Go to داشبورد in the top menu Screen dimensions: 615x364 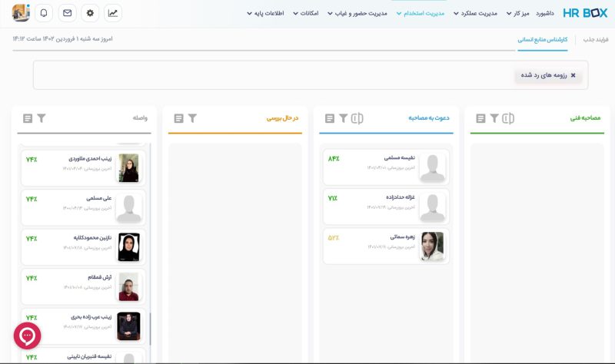[x=545, y=13]
